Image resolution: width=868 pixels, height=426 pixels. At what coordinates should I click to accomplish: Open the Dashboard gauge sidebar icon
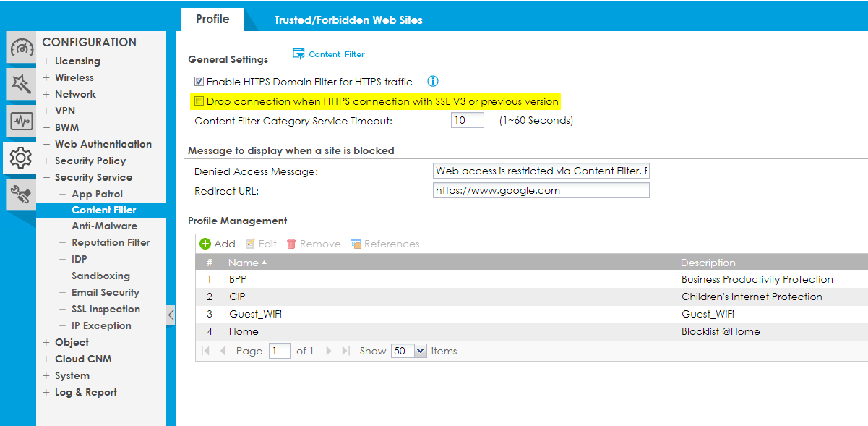pyautogui.click(x=21, y=48)
